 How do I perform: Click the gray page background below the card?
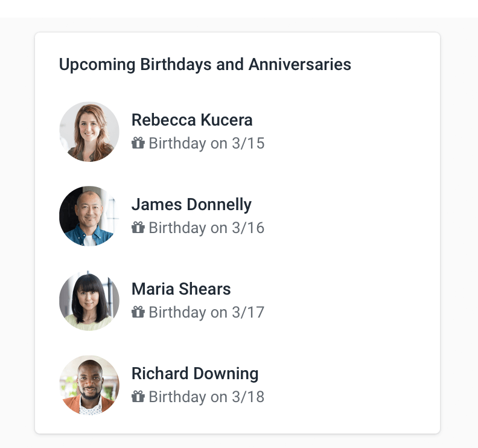(x=239, y=441)
